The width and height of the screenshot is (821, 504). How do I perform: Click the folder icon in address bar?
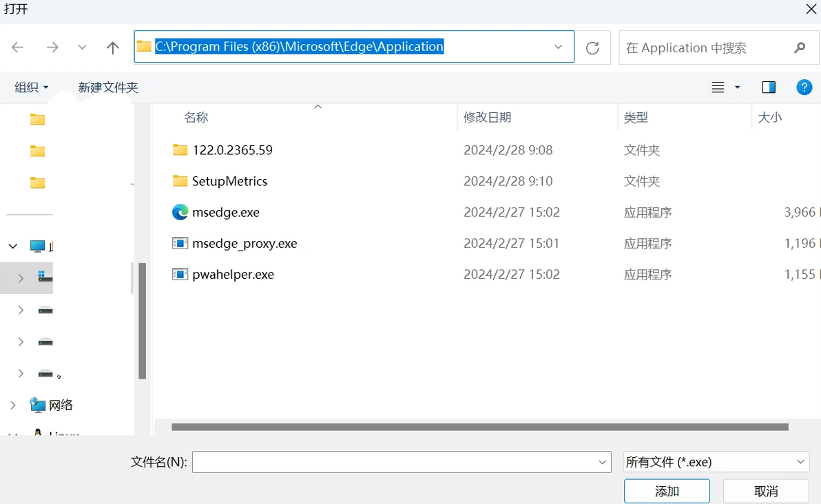[x=144, y=46]
